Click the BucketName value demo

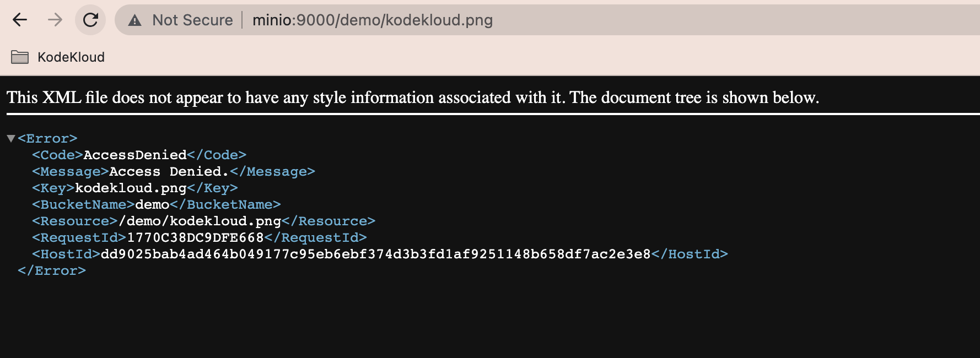coord(152,204)
